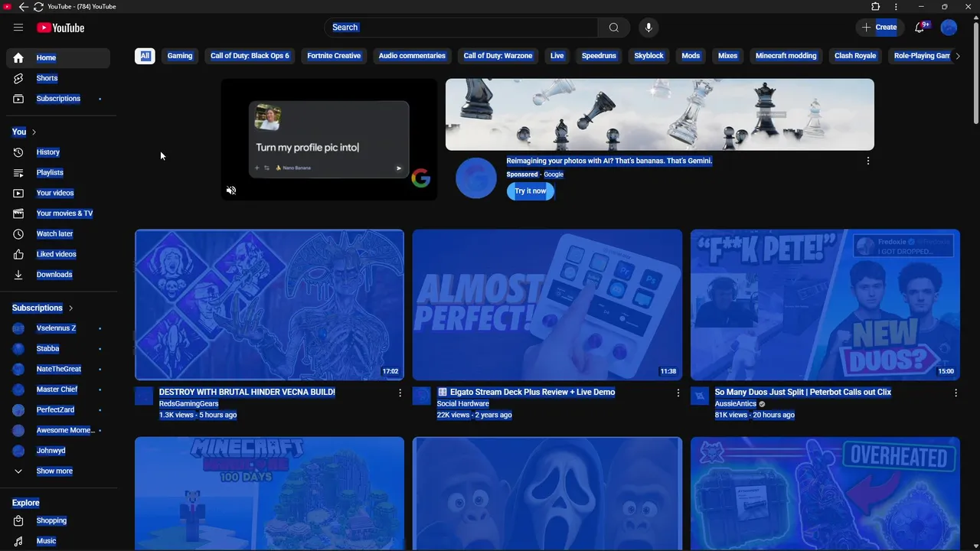Screen dimensions: 980x551
Task: Open the RedsGamingGears channel link
Action: pos(188,404)
